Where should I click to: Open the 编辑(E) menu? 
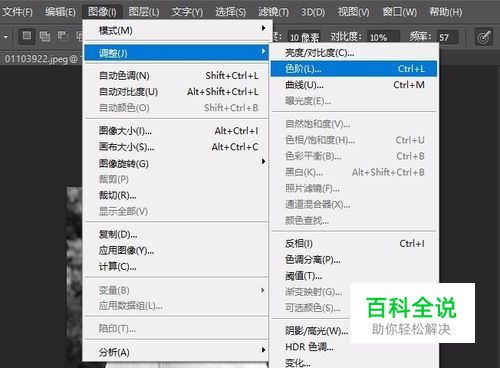60,12
